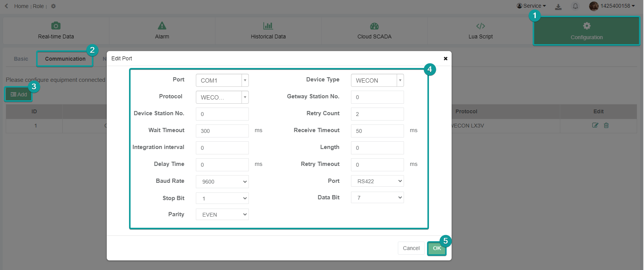The image size is (644, 270).
Task: Close the Edit Port dialog
Action: point(445,58)
